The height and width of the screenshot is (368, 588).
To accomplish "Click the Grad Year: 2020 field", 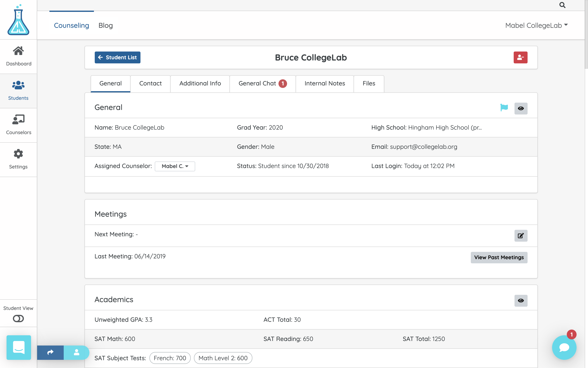I will point(260,128).
